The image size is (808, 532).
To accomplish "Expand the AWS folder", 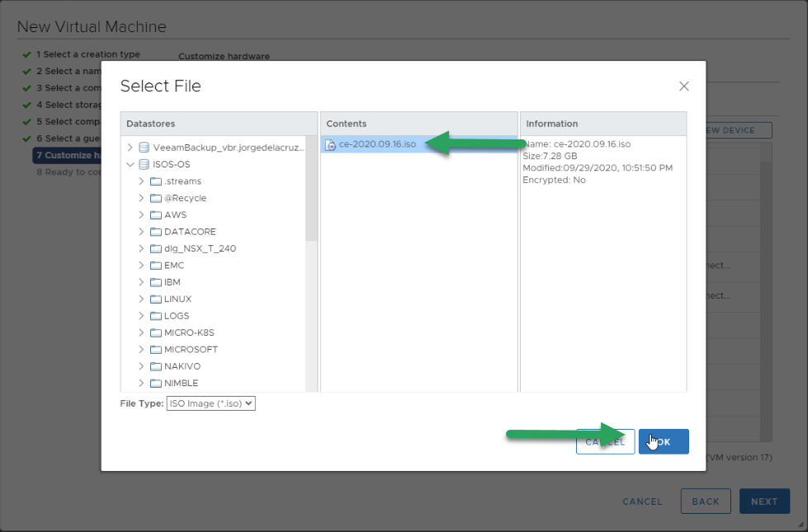I will point(141,214).
